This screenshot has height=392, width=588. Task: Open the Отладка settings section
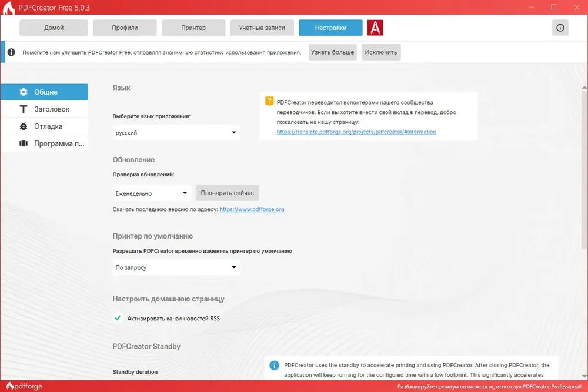pyautogui.click(x=44, y=126)
